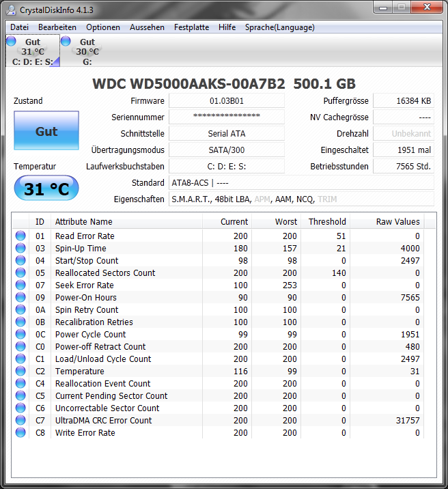Image resolution: width=448 pixels, height=489 pixels.
Task: Click the Übertragungsmodus field showing SATA/300
Action: [227, 150]
